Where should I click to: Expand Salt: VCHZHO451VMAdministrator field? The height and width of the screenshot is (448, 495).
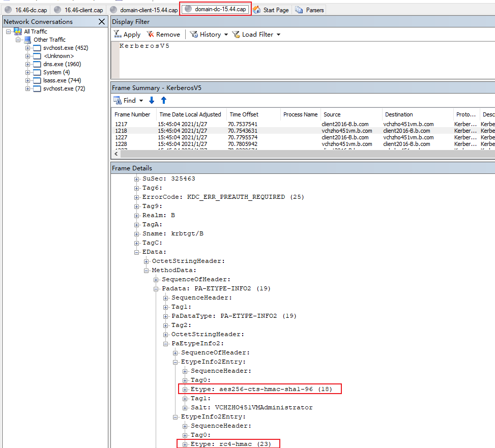185,408
